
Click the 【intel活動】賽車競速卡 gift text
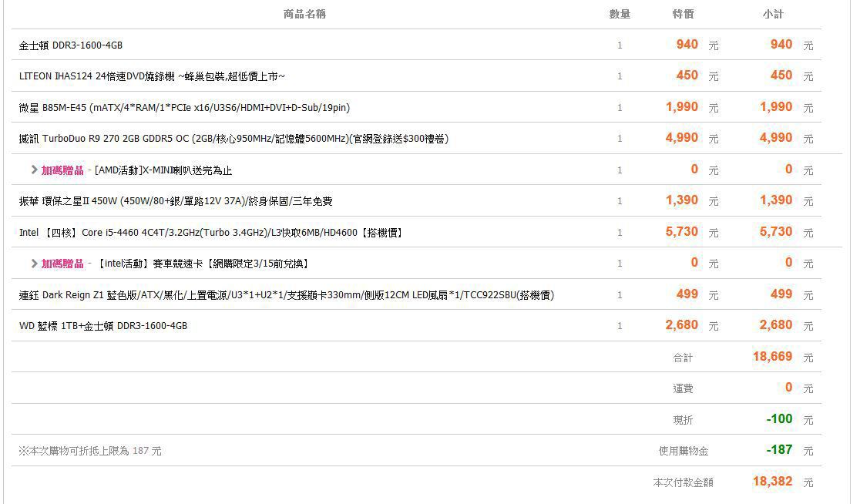[x=203, y=264]
